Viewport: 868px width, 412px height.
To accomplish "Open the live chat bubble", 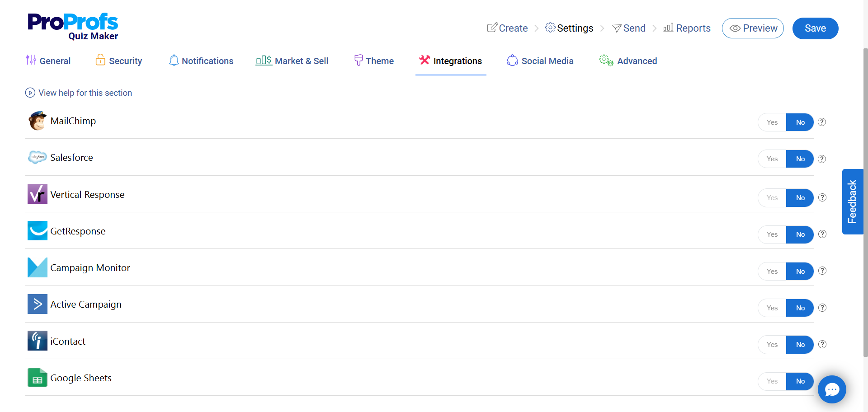I will [x=831, y=389].
